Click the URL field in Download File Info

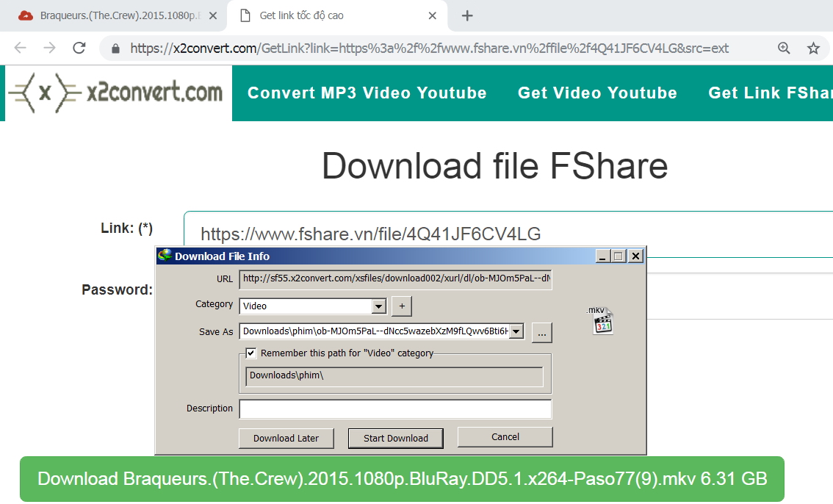[x=396, y=279]
